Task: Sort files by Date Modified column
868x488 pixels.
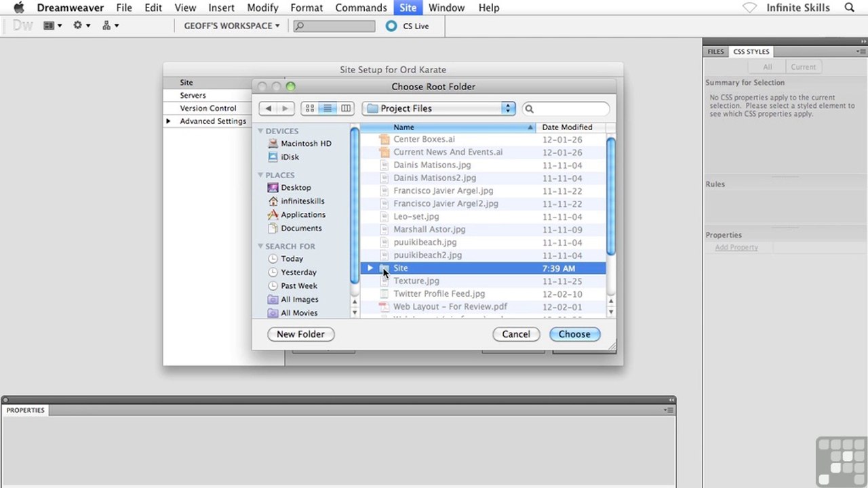Action: 570,127
